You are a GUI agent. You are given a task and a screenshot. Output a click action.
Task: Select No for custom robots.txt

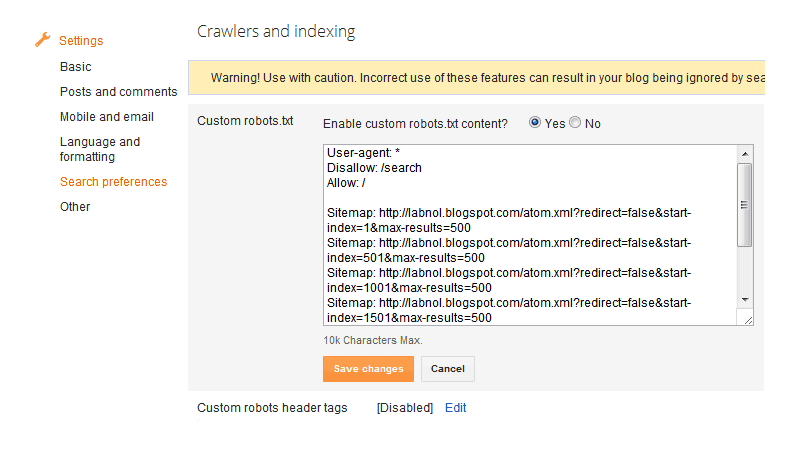[575, 123]
